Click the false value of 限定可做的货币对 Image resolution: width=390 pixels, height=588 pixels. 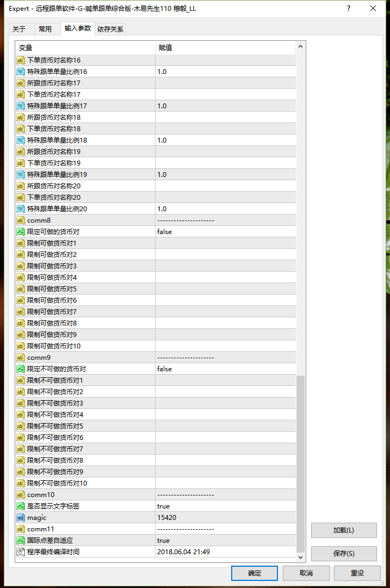tap(164, 232)
